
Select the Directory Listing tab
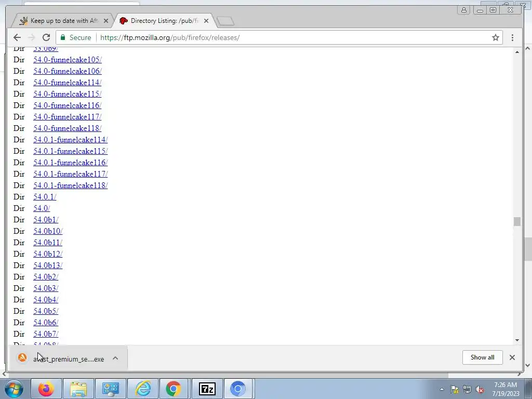165,21
